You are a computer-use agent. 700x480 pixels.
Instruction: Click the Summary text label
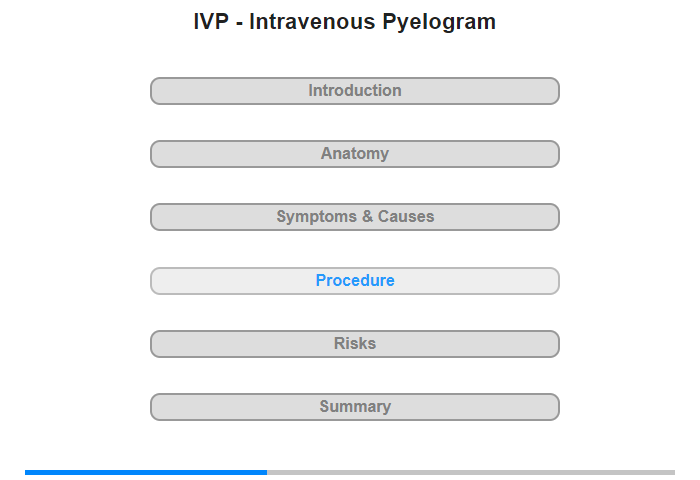(x=355, y=407)
